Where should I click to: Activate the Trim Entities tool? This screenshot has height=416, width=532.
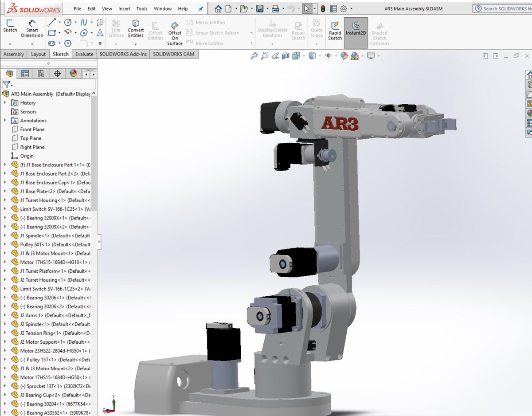click(x=116, y=28)
